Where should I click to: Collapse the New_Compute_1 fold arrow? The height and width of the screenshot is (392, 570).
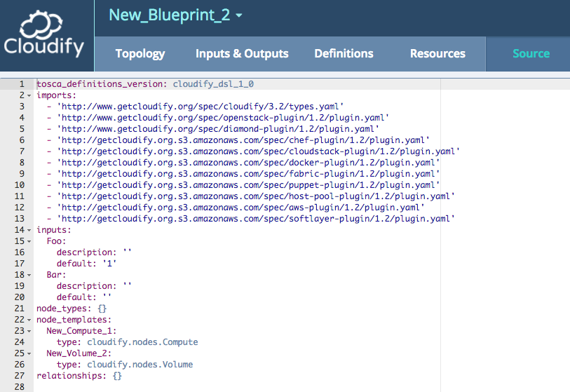29,331
